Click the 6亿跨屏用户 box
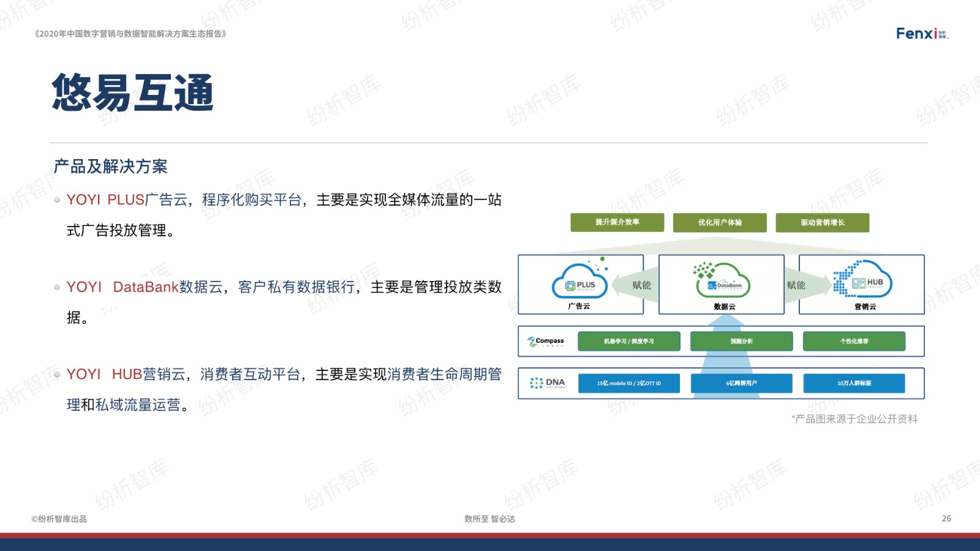The width and height of the screenshot is (980, 551). (x=742, y=383)
